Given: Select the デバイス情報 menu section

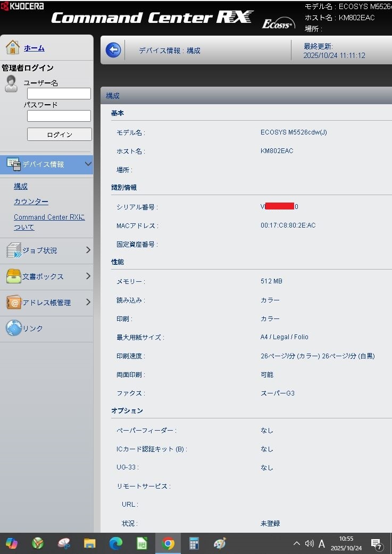Looking at the screenshot, I should point(46,164).
